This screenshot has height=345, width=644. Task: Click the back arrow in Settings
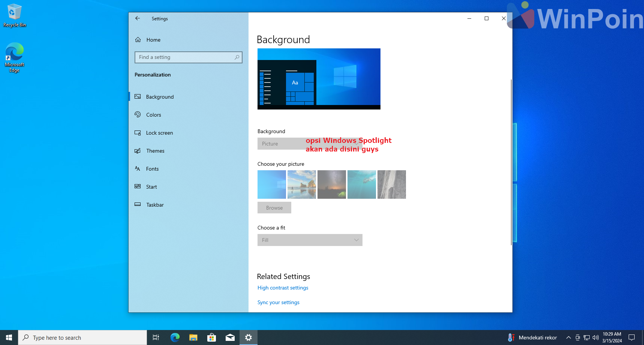pyautogui.click(x=138, y=18)
